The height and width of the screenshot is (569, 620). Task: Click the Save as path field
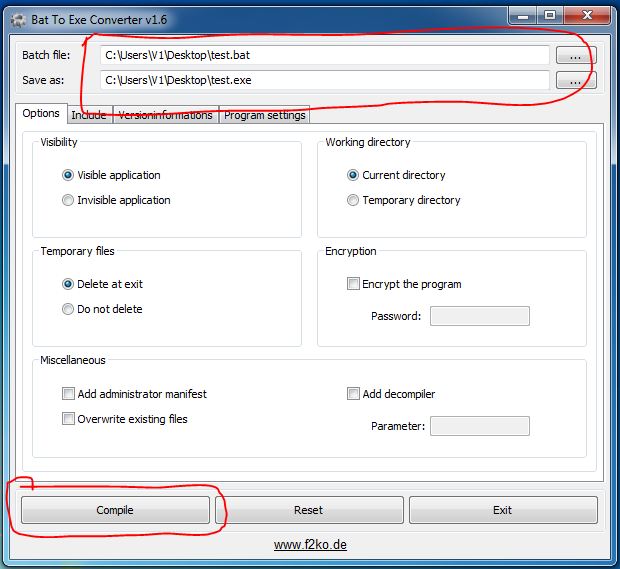click(325, 80)
